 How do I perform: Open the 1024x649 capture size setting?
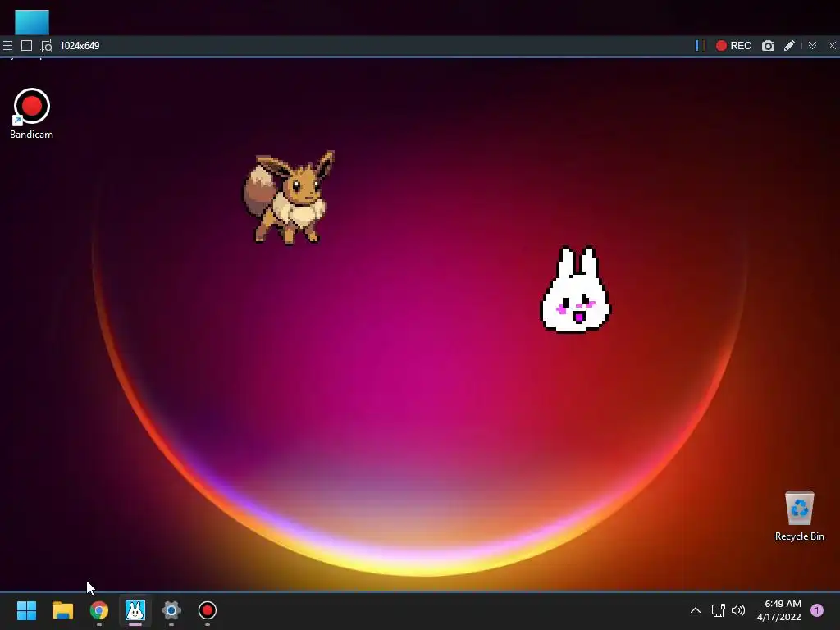point(80,46)
